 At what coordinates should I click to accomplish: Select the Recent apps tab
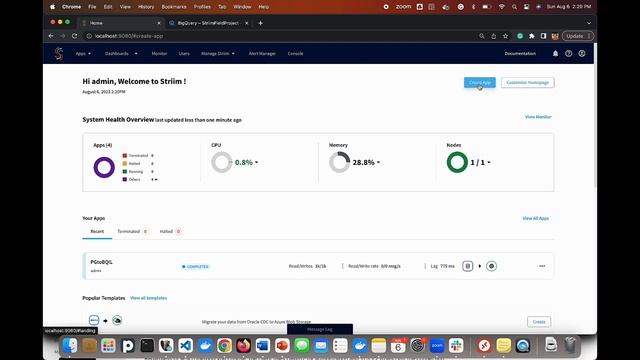pyautogui.click(x=97, y=231)
